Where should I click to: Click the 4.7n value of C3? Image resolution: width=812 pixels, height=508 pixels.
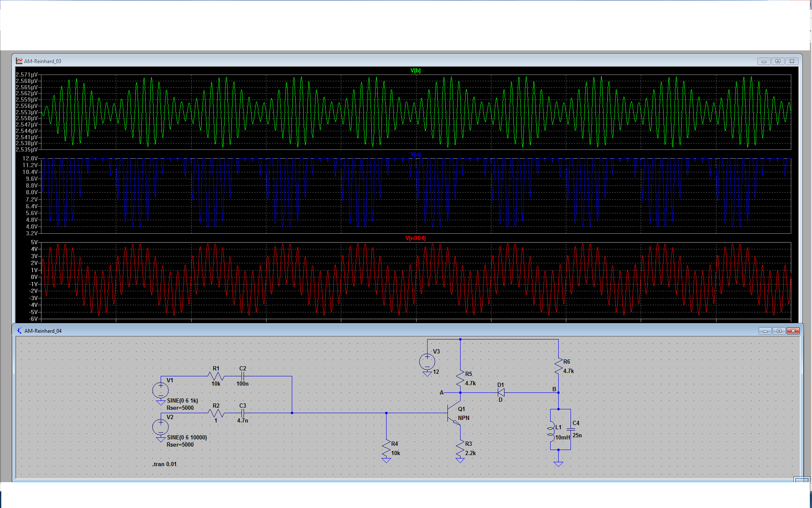point(243,421)
